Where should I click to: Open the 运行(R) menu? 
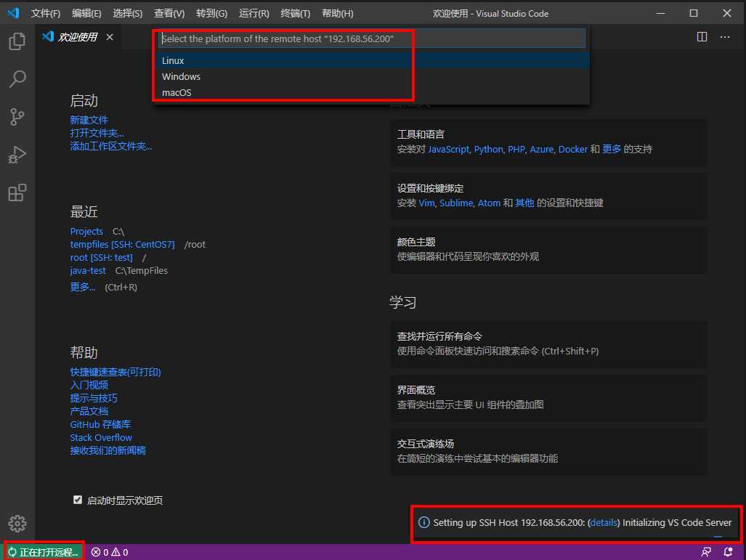point(254,13)
